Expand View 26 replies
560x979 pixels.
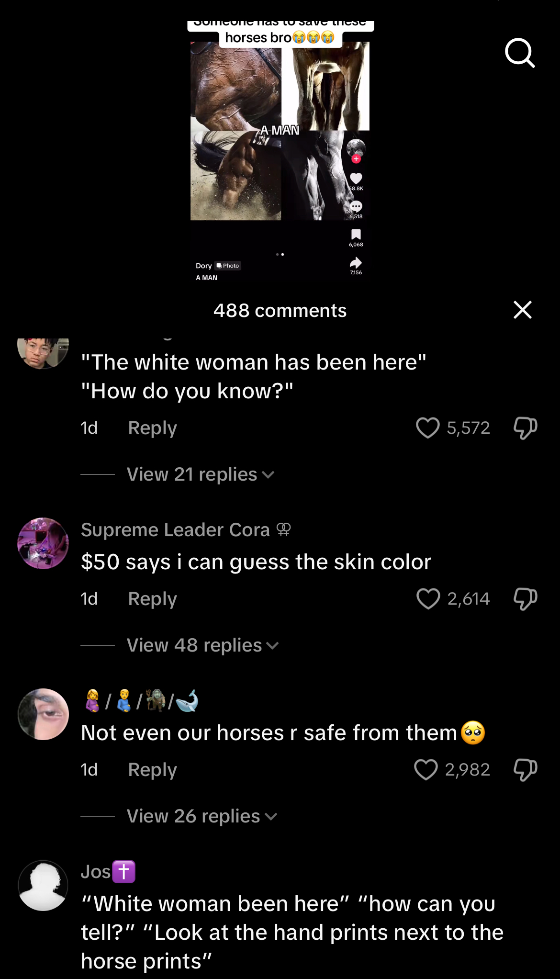coord(202,816)
